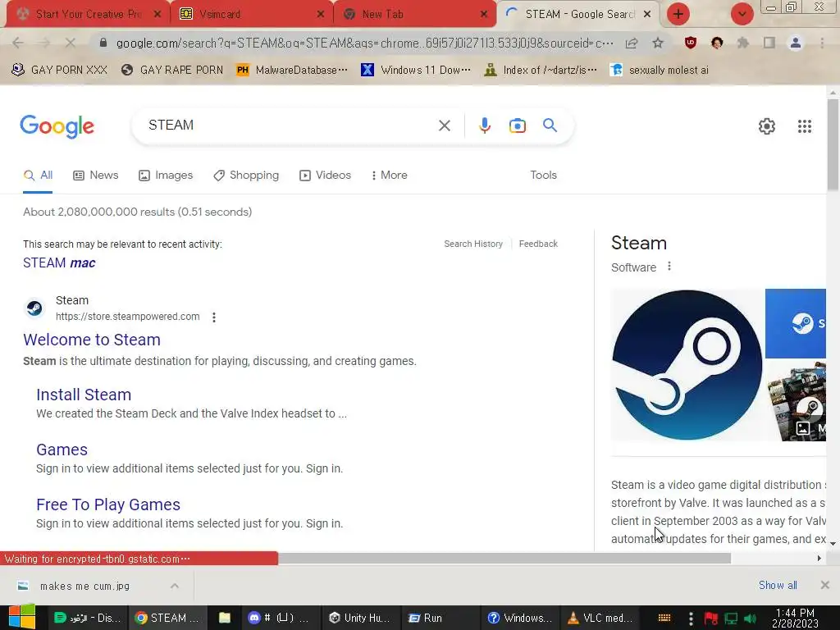Open the Windows 11 Dow... bookmark
The height and width of the screenshot is (630, 840).
[x=416, y=71]
